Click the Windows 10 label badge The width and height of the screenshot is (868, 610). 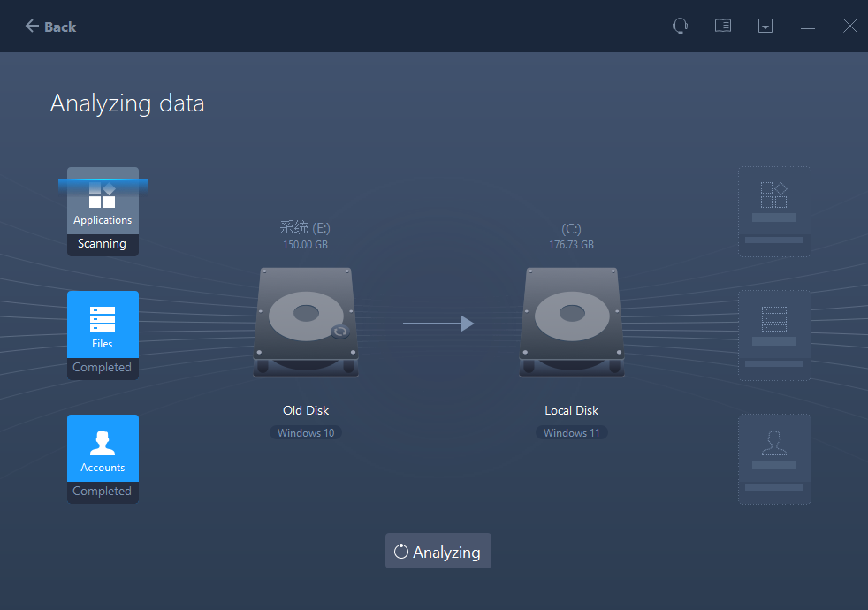coord(306,433)
